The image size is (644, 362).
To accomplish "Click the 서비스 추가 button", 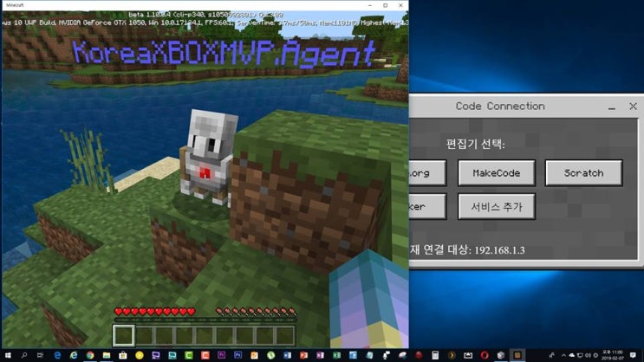I will (x=496, y=206).
